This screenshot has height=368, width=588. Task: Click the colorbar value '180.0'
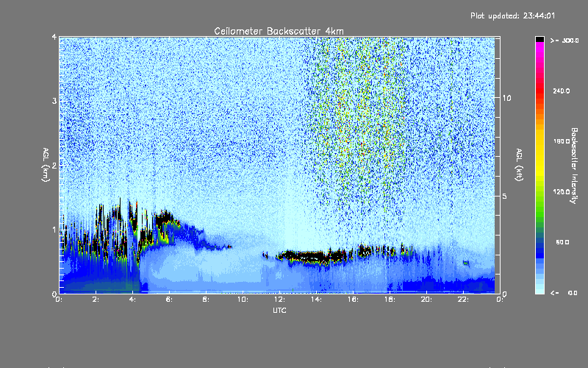[x=561, y=141]
